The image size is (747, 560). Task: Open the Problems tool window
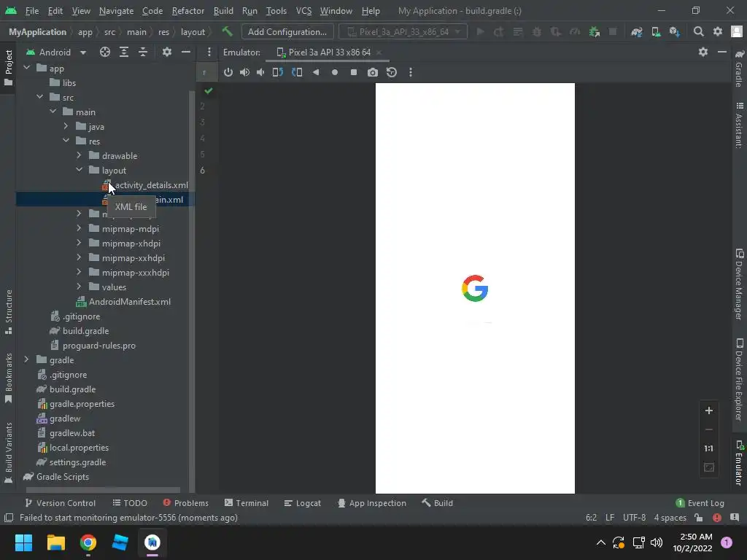pos(186,503)
